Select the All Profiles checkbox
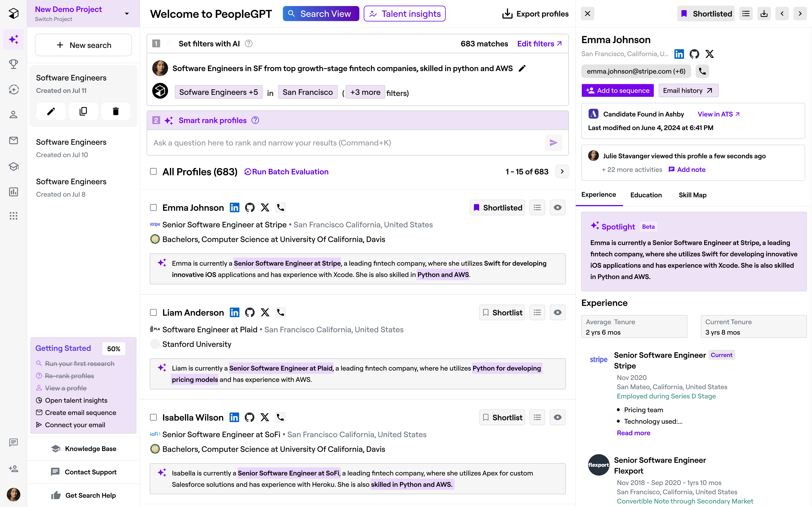 (153, 172)
